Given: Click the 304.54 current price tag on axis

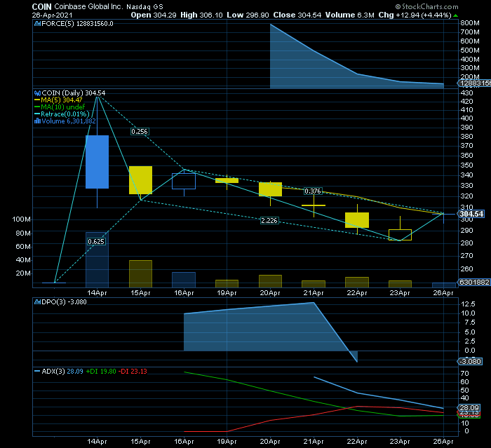Looking at the screenshot, I should pyautogui.click(x=471, y=214).
